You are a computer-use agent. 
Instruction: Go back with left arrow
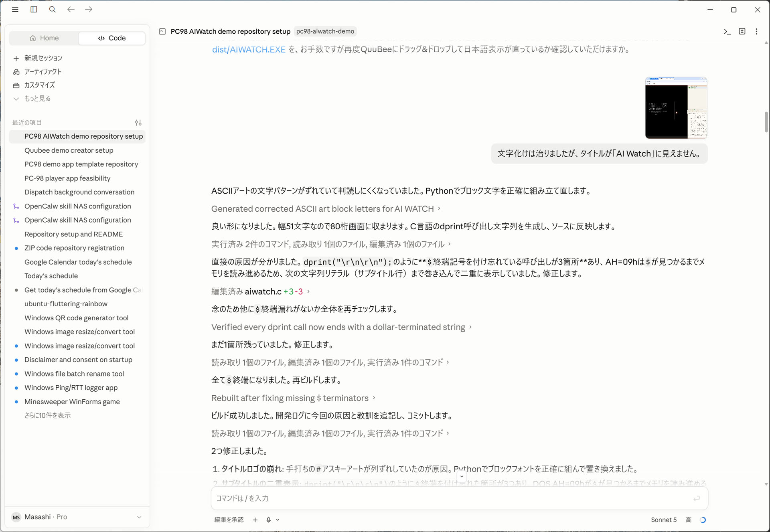point(71,9)
